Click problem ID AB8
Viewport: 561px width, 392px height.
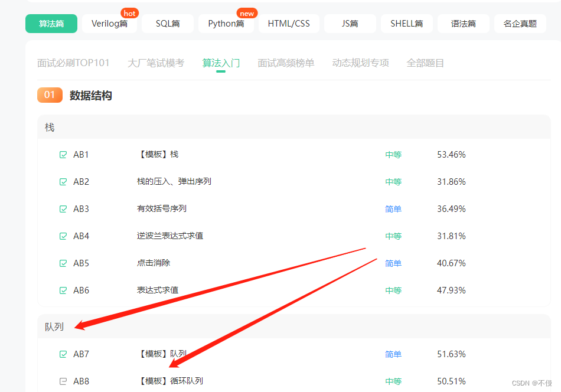click(81, 381)
